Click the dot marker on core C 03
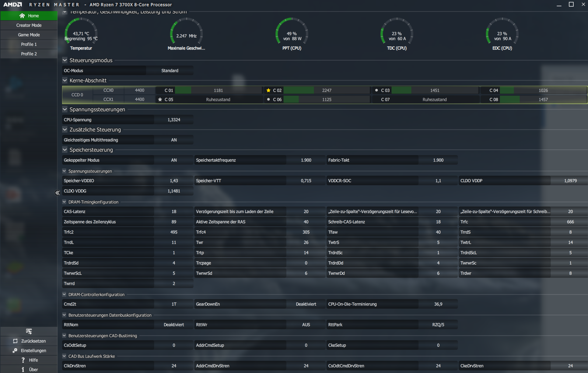The image size is (588, 373). [376, 91]
